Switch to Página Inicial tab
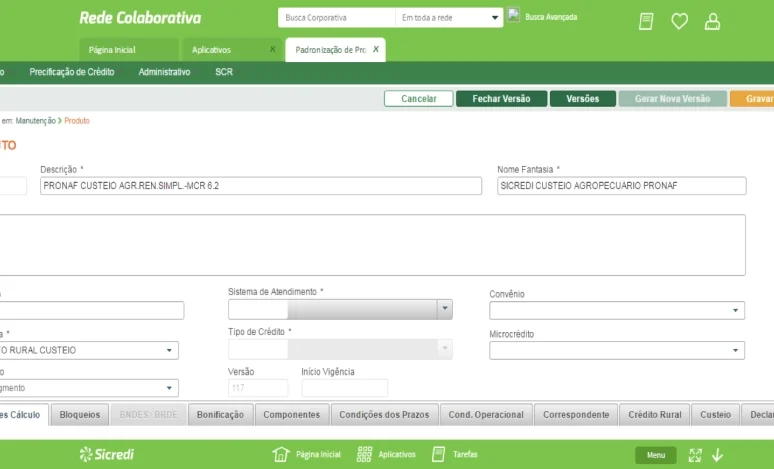This screenshot has width=774, height=469. [x=129, y=50]
